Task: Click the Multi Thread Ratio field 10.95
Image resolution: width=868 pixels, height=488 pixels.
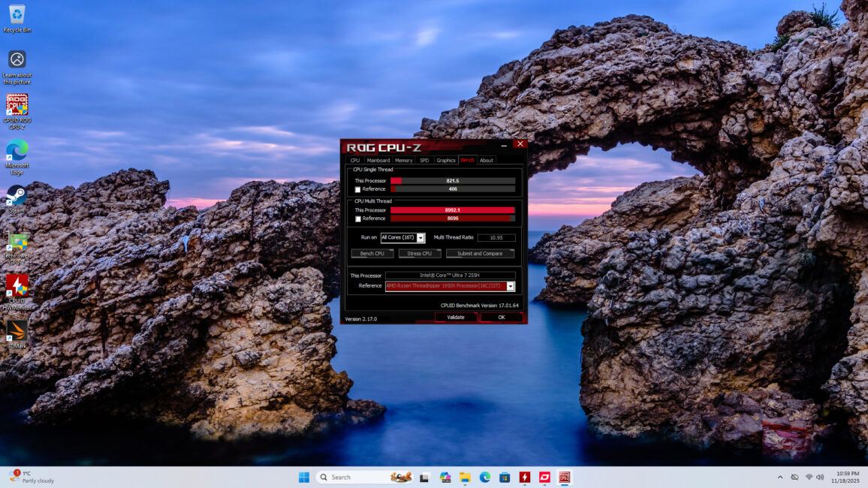Action: (x=496, y=237)
